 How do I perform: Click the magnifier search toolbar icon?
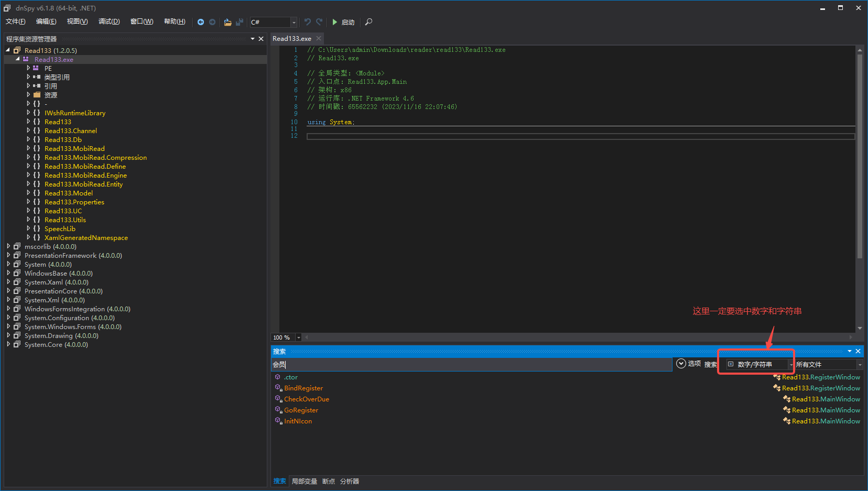(369, 22)
